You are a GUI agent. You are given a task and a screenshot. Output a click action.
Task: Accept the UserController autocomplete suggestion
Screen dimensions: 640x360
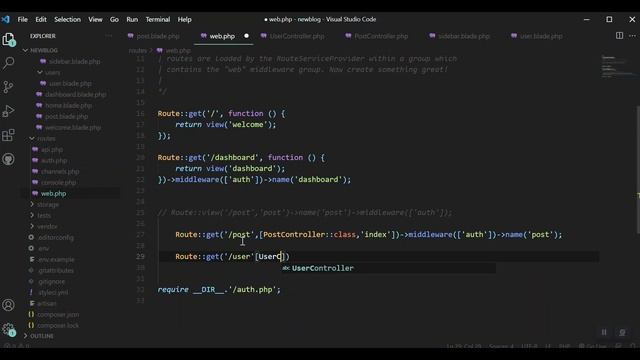[388, 268]
